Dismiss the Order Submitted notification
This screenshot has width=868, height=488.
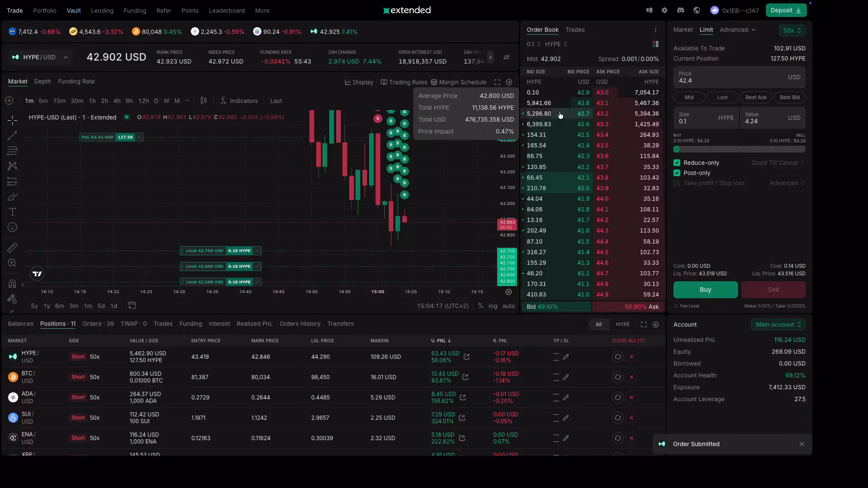tap(802, 444)
